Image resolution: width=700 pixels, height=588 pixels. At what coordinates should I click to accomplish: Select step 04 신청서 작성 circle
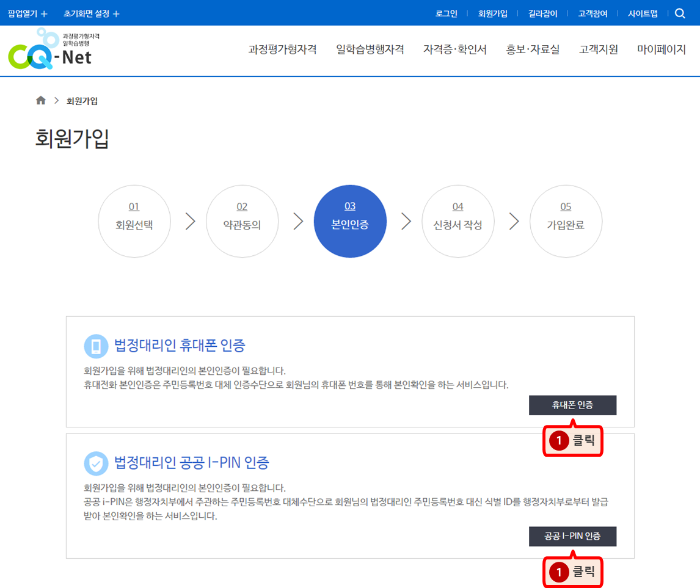click(x=458, y=221)
